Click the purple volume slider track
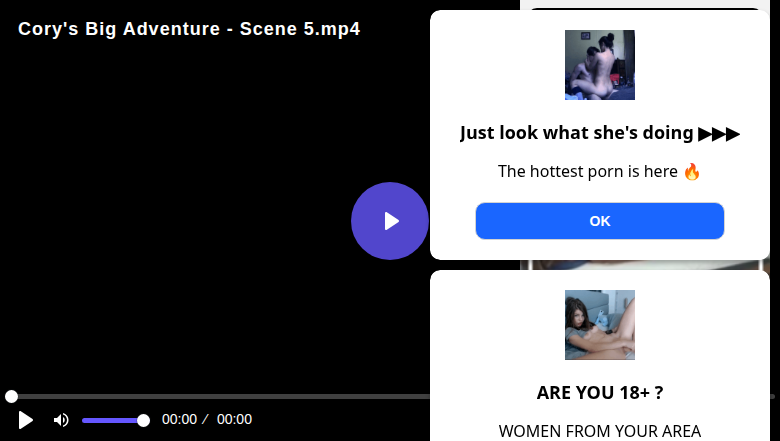780x441 pixels. click(x=110, y=420)
